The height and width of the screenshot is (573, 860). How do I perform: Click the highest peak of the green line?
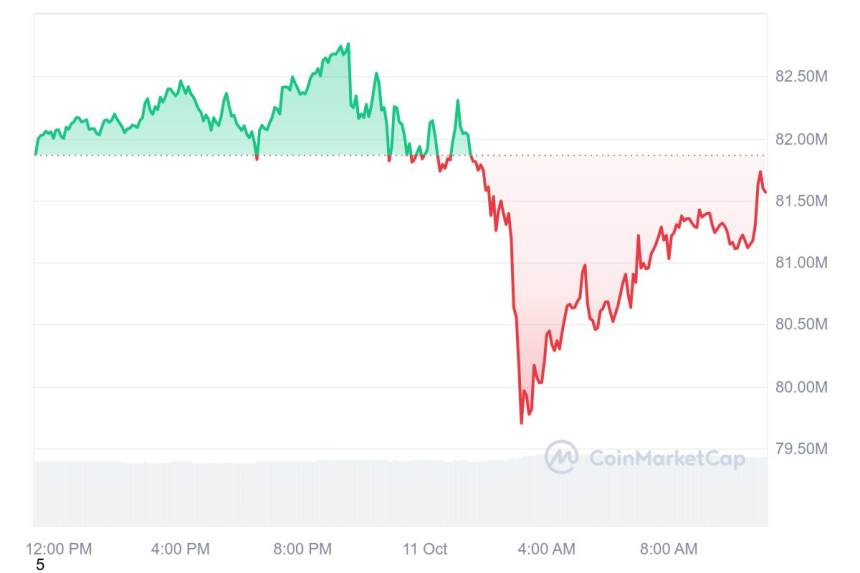pos(348,44)
